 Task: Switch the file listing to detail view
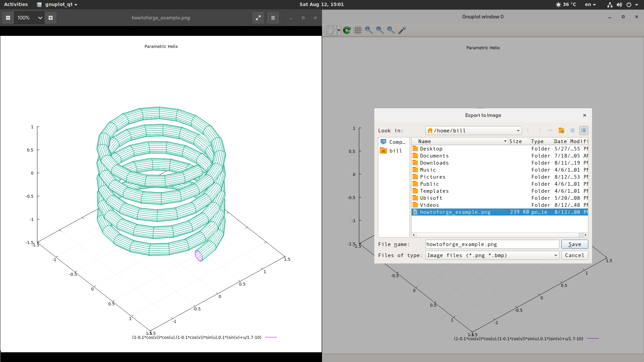584,131
